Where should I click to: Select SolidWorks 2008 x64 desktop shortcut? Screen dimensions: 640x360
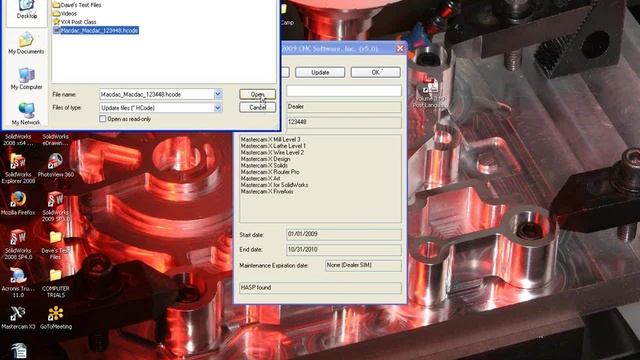pyautogui.click(x=18, y=139)
